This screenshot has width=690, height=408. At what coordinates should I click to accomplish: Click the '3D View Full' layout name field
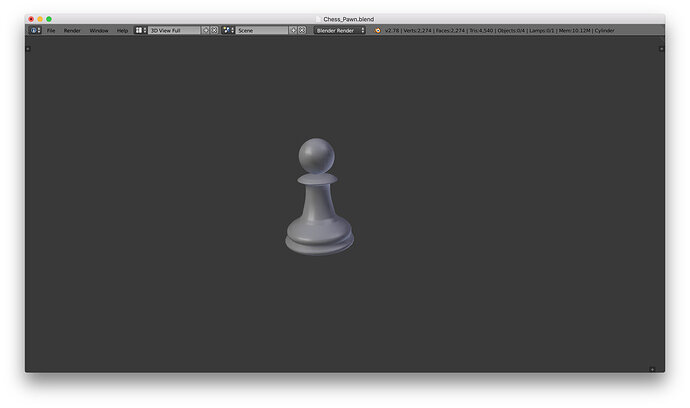click(x=174, y=30)
